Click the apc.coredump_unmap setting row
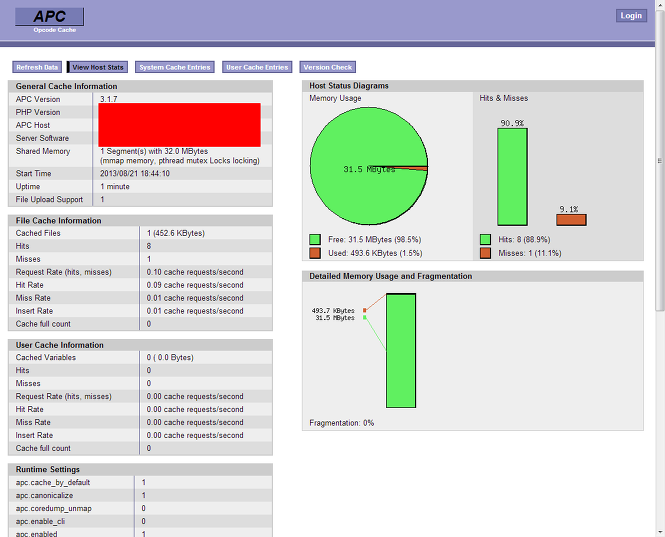 (x=140, y=508)
